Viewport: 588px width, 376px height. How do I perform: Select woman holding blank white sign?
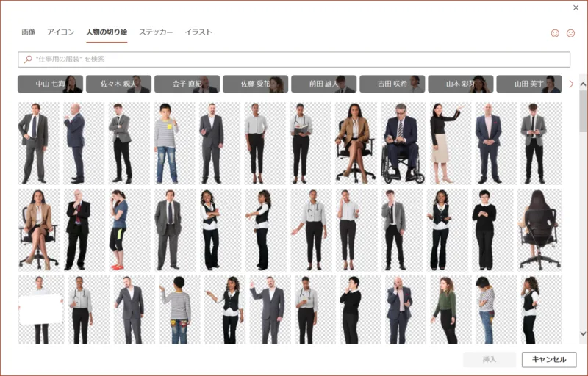tap(41, 310)
